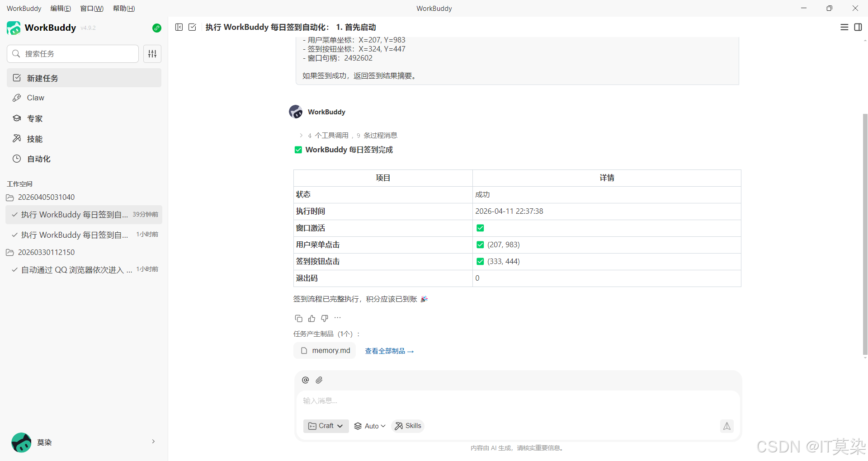The image size is (868, 461).
Task: Click 工作空间 section label
Action: (x=19, y=184)
